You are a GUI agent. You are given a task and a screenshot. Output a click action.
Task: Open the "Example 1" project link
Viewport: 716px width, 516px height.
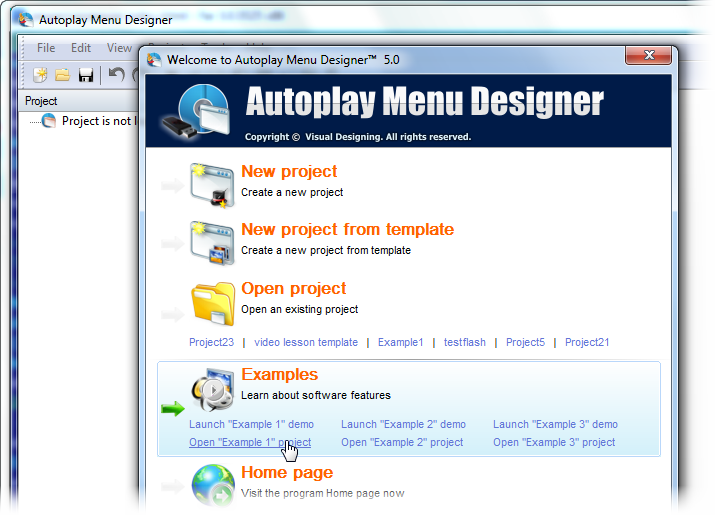[250, 442]
